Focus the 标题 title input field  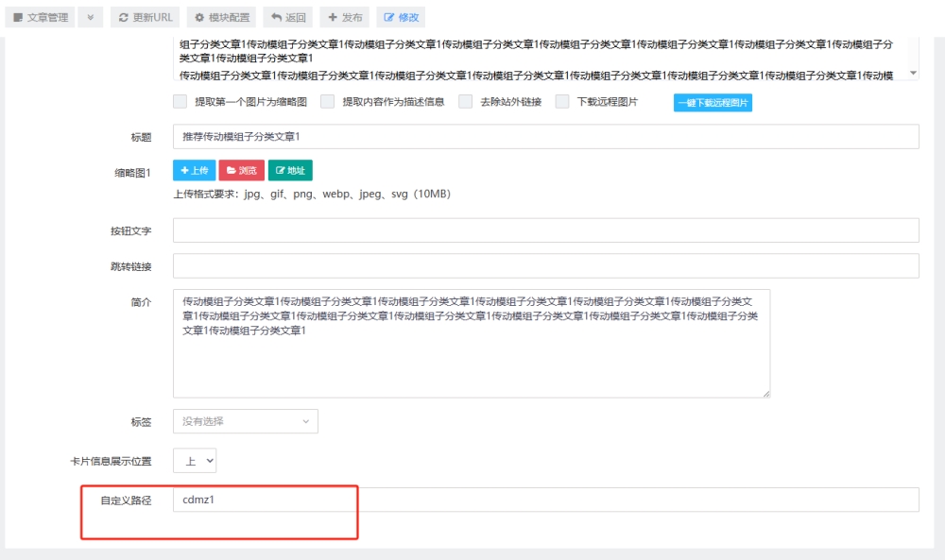tap(545, 137)
